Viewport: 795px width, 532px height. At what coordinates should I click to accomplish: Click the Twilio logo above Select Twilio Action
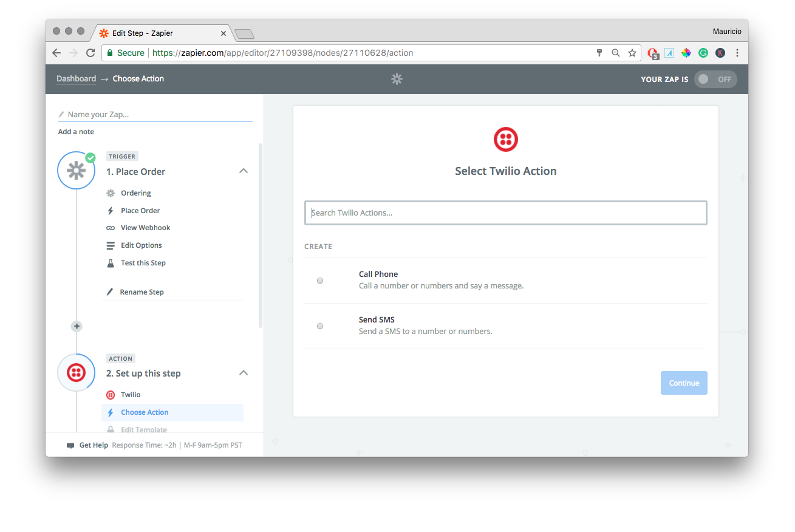(x=506, y=140)
